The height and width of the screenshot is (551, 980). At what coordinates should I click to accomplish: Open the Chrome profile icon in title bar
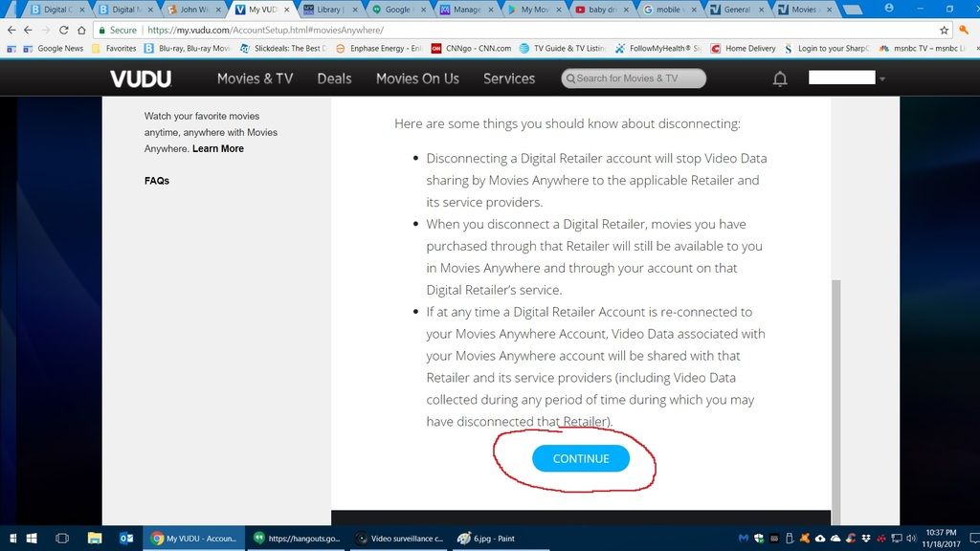[889, 8]
